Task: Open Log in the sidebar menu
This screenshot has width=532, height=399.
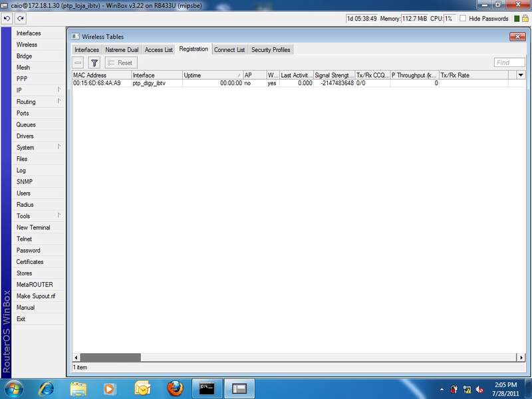Action: pos(21,170)
